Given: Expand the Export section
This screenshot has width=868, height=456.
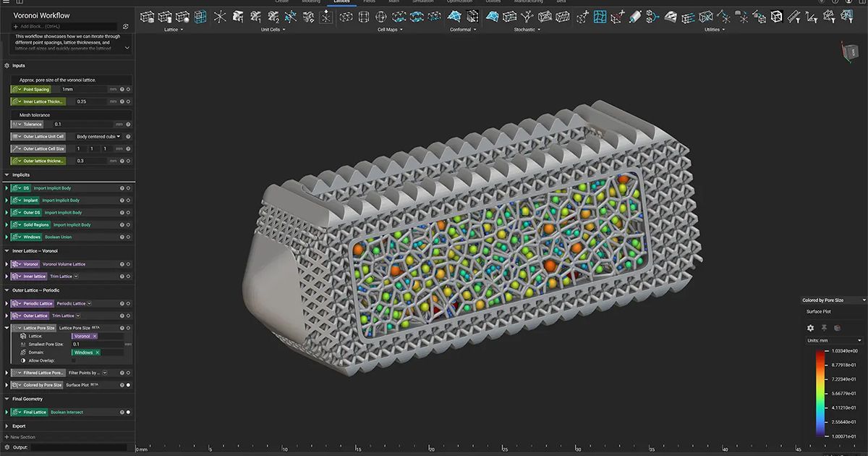Looking at the screenshot, I should (x=7, y=426).
